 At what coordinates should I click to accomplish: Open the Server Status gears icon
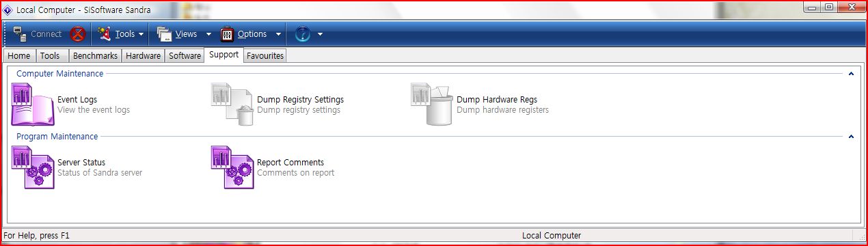click(33, 167)
